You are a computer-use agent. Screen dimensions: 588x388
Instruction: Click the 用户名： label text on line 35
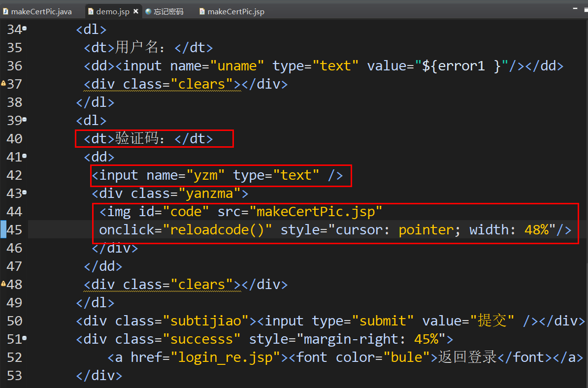[x=140, y=47]
